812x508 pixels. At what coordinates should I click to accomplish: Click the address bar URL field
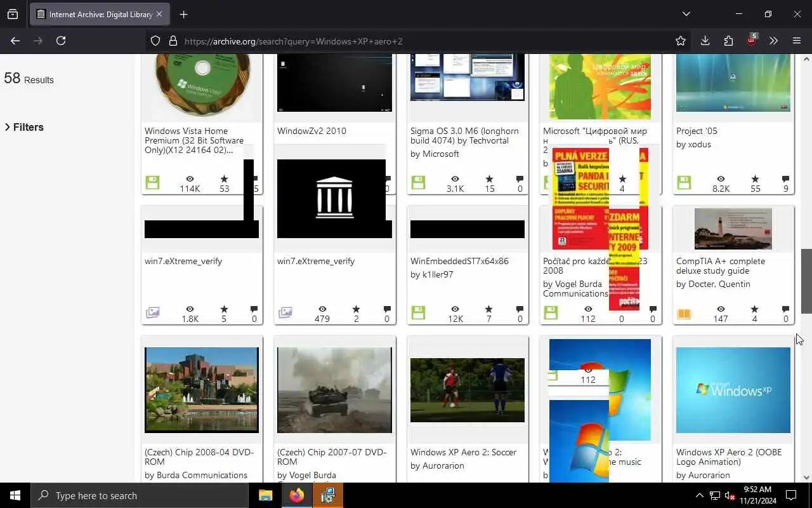(x=419, y=41)
